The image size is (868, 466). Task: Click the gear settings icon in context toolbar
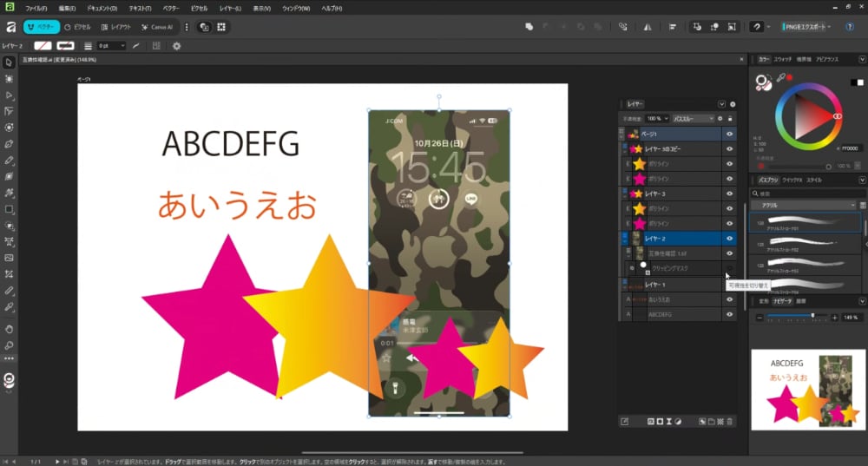point(177,45)
